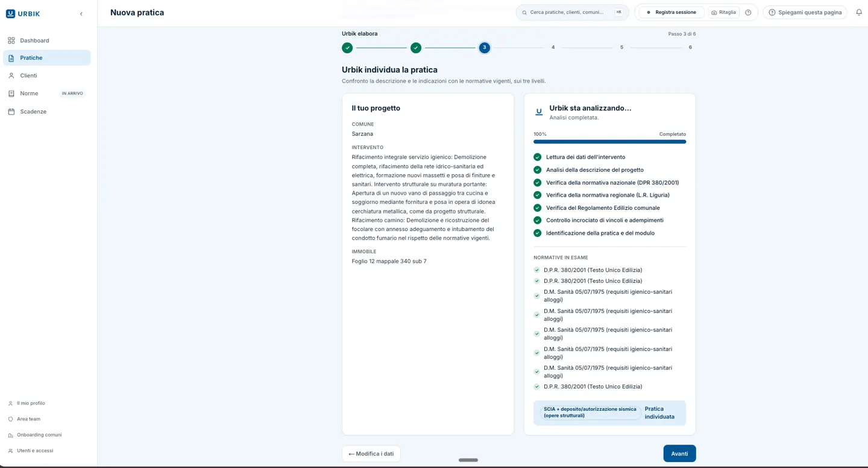
Task: Click the Passo 3 di 6 indicator
Action: click(682, 34)
